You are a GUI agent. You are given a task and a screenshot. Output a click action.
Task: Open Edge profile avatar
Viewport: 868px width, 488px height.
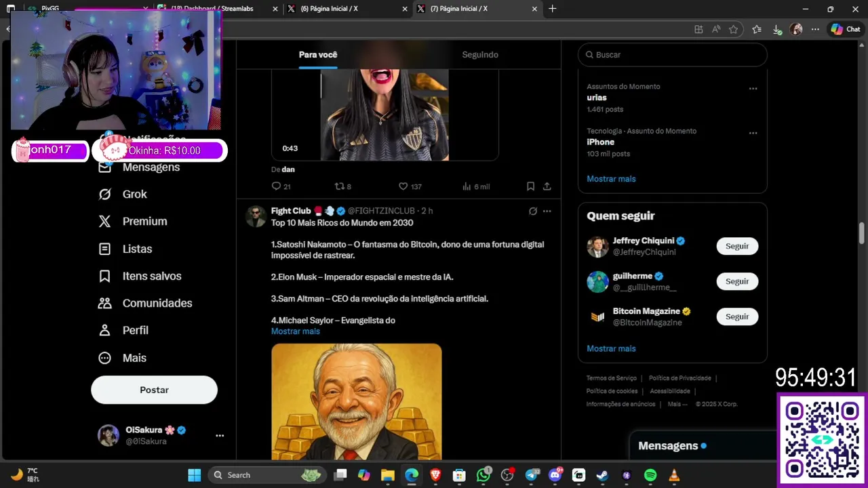[x=796, y=29]
